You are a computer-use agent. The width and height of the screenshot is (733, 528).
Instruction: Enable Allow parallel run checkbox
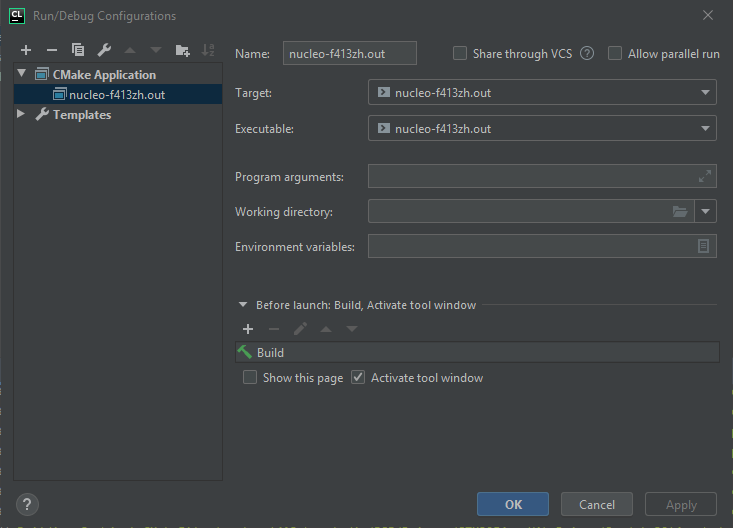click(615, 53)
